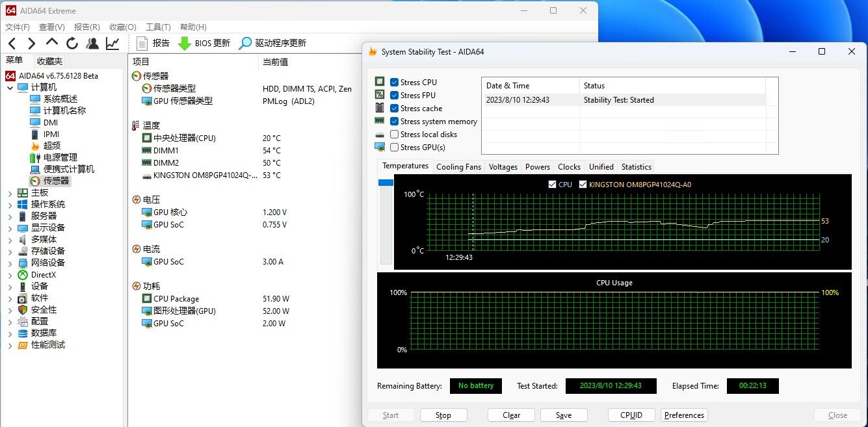Click the Forward navigation arrow

pos(31,44)
